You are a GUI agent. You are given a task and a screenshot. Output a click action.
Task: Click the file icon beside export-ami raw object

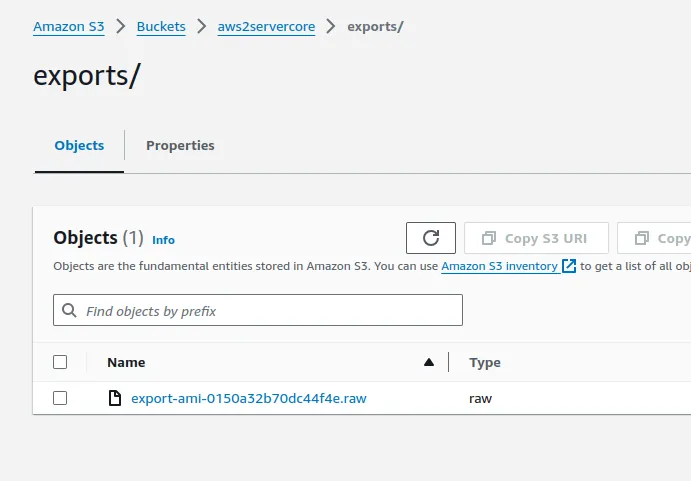(115, 398)
